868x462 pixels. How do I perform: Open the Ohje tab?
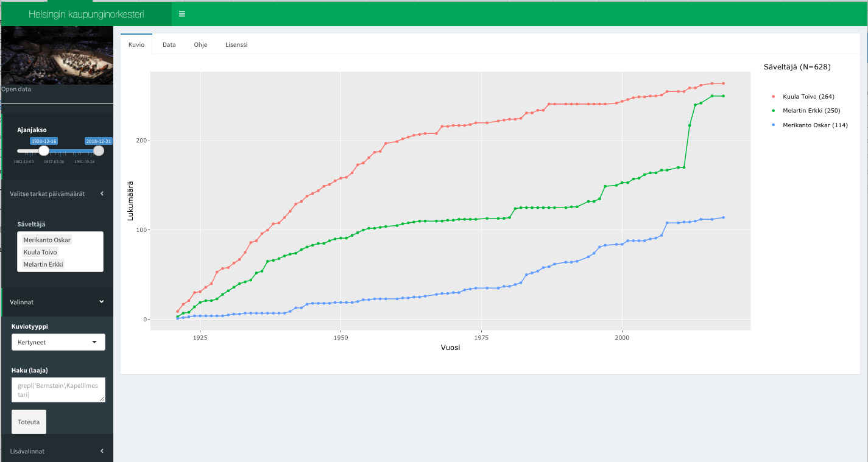point(200,45)
